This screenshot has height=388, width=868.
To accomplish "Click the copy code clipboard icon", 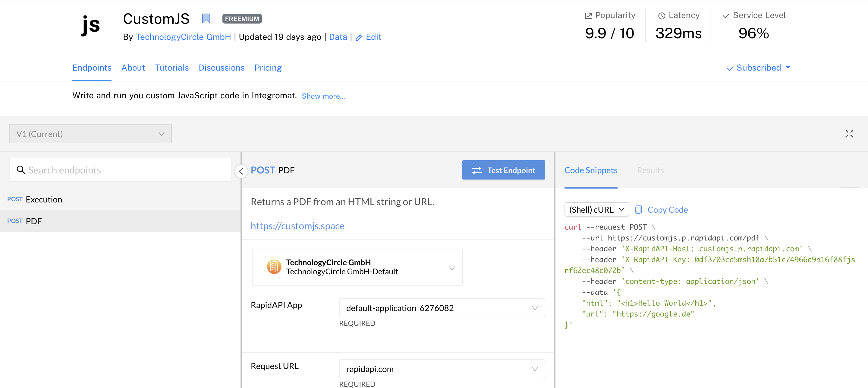I will click(638, 210).
